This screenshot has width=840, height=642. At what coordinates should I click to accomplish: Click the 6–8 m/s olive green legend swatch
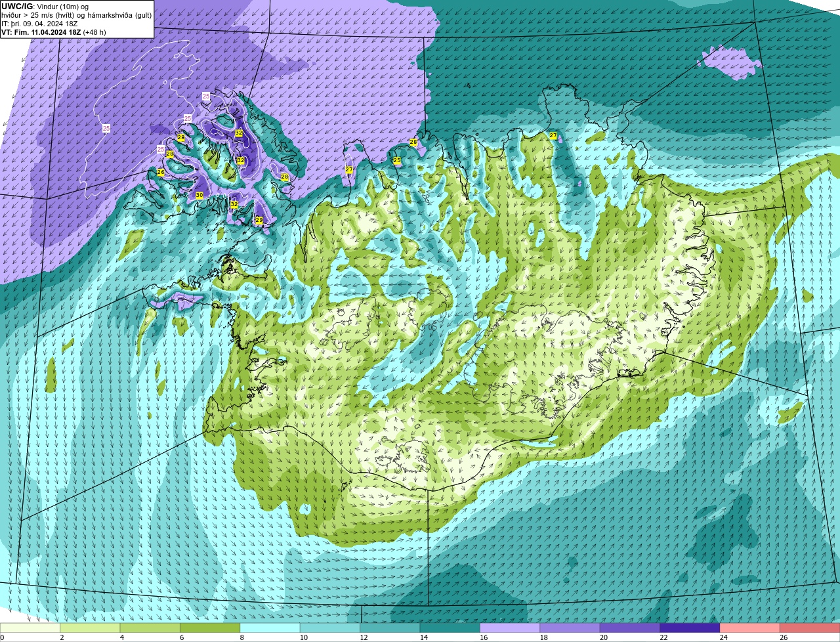point(210,628)
